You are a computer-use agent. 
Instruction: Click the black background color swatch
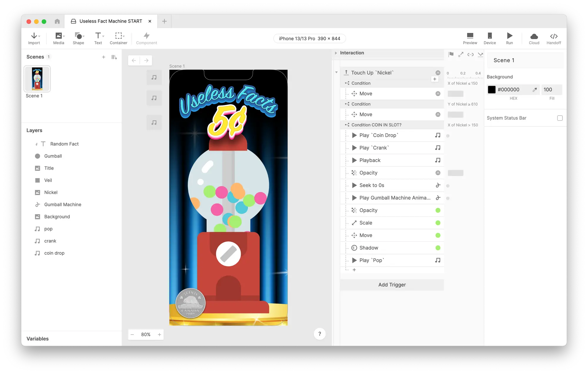(x=492, y=90)
